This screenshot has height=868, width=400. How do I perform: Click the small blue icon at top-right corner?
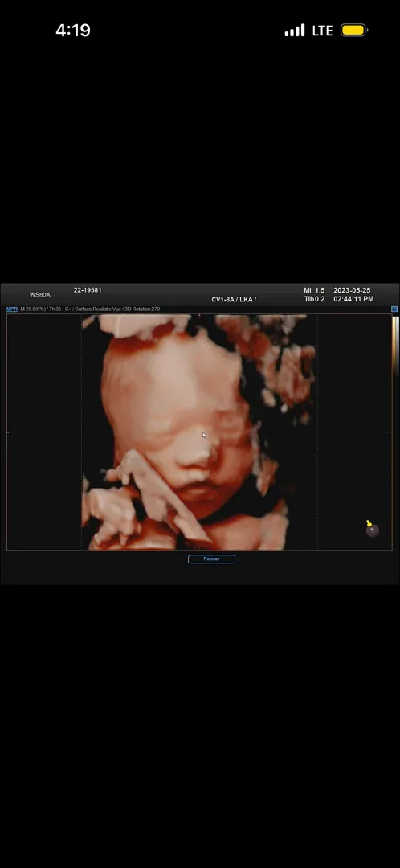tap(394, 309)
